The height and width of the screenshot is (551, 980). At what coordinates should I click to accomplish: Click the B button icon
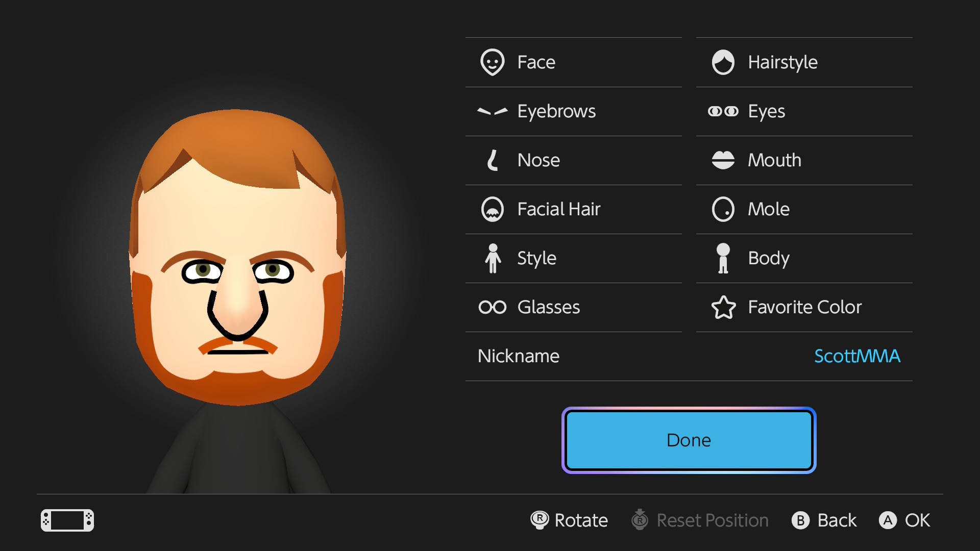tap(800, 520)
